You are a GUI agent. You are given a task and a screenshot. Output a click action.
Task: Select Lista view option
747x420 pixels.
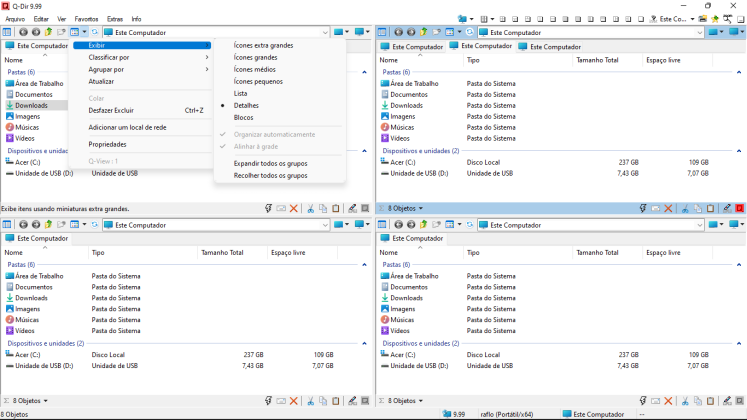(x=240, y=93)
